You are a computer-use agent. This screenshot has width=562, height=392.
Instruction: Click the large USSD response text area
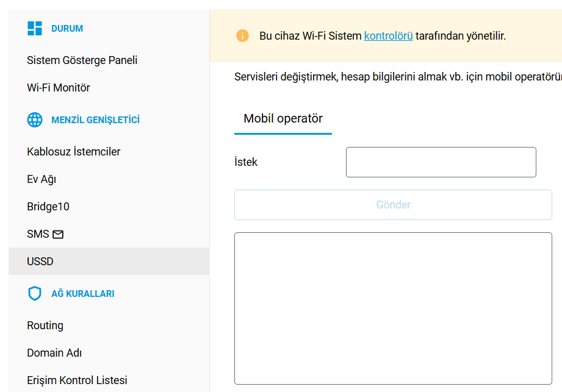(x=393, y=308)
